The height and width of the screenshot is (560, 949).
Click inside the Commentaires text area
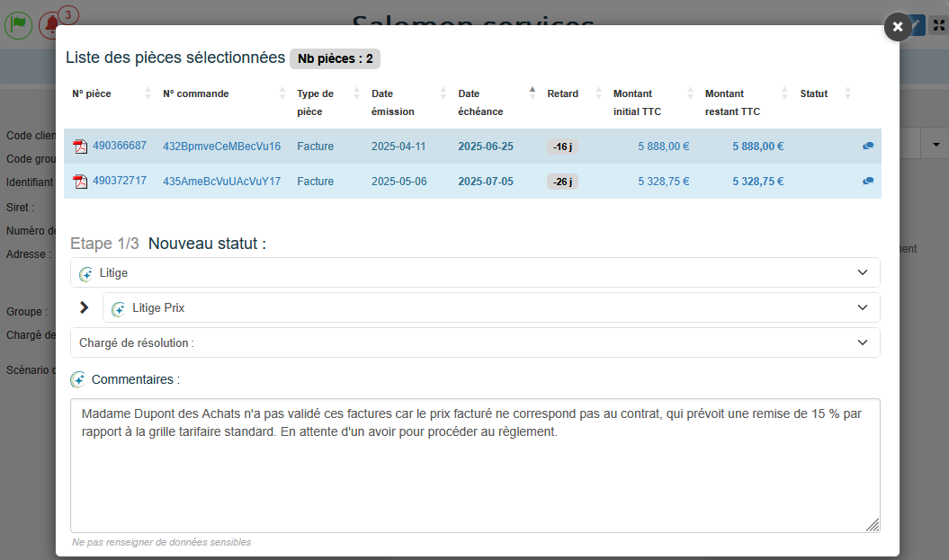pos(475,476)
